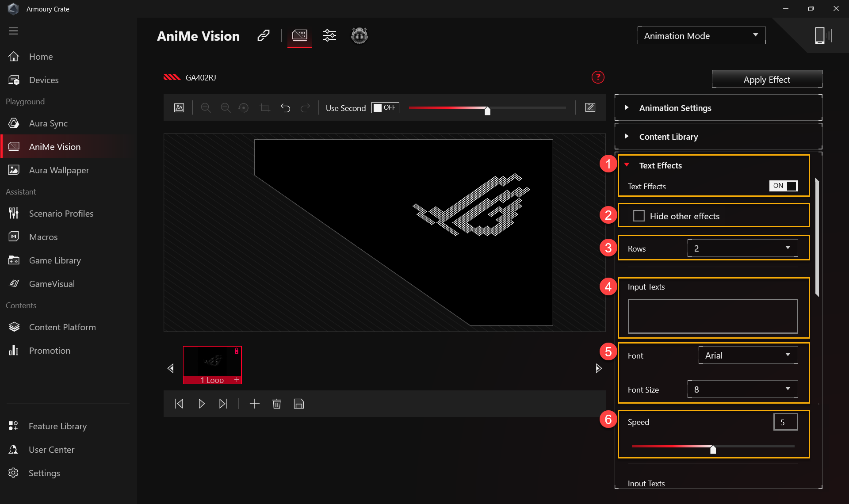Click the Input Texts field
Viewport: 849px width, 504px height.
coord(712,317)
